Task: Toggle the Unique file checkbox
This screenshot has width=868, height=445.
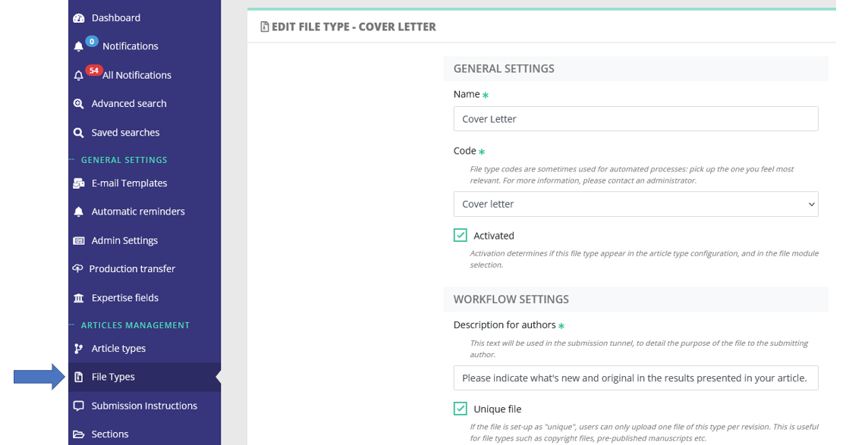Action: (460, 409)
